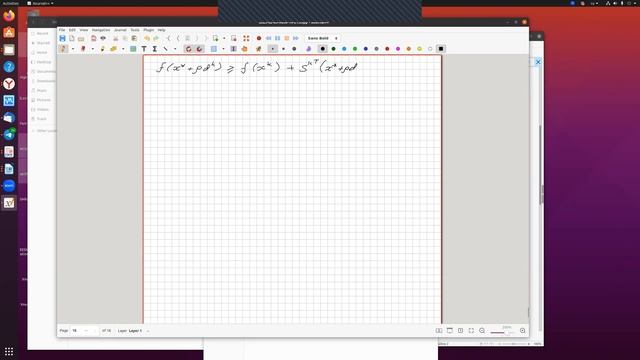The height and width of the screenshot is (360, 640).
Task: Open the Plugin menu
Action: pos(149,30)
